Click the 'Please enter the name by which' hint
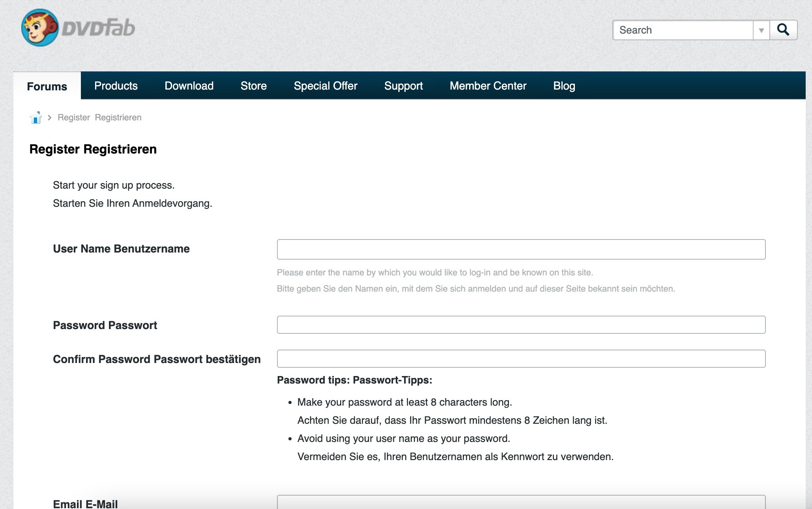This screenshot has width=812, height=509. [435, 272]
